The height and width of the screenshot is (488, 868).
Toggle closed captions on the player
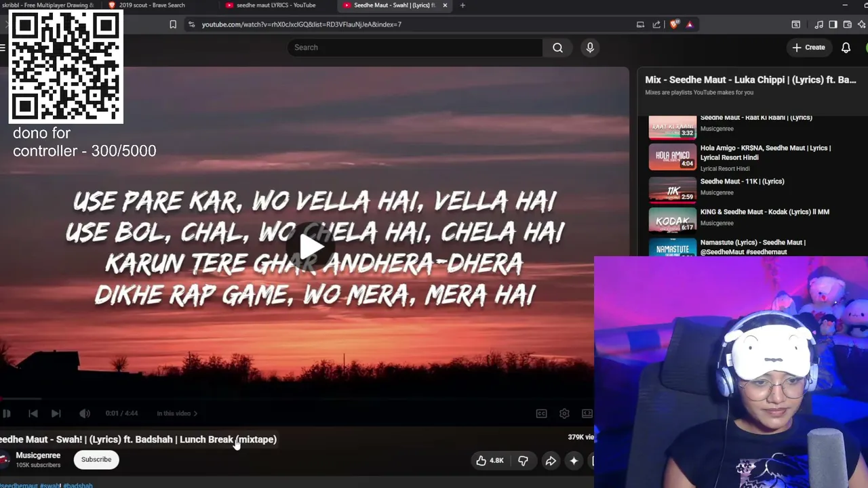click(x=541, y=413)
